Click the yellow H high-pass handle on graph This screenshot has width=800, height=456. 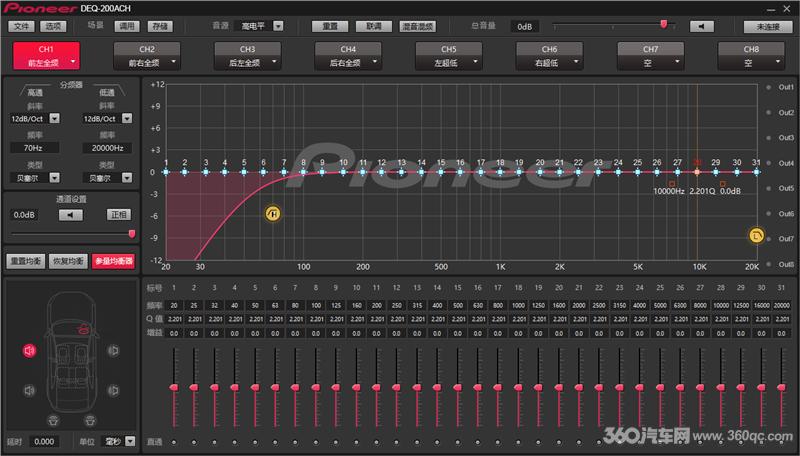pos(273,214)
